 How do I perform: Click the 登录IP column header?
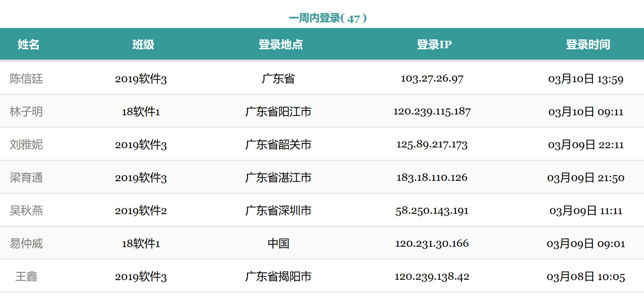pos(434,44)
